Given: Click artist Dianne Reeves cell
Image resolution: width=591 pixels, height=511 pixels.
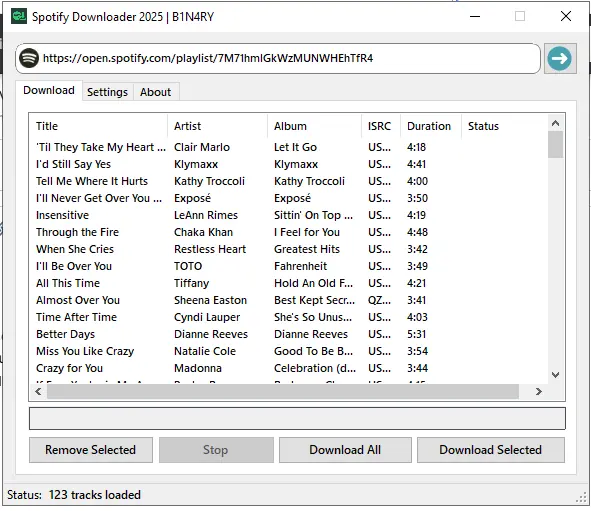Looking at the screenshot, I should pyautogui.click(x=211, y=334).
